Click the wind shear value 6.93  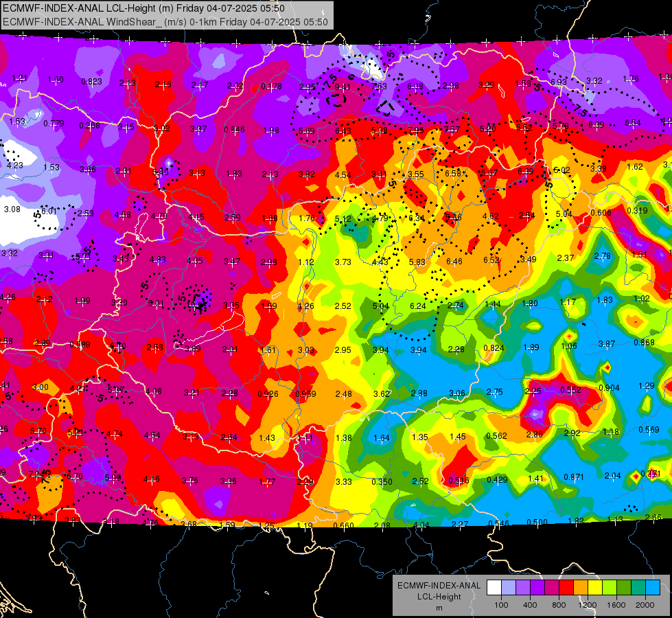pos(559,82)
